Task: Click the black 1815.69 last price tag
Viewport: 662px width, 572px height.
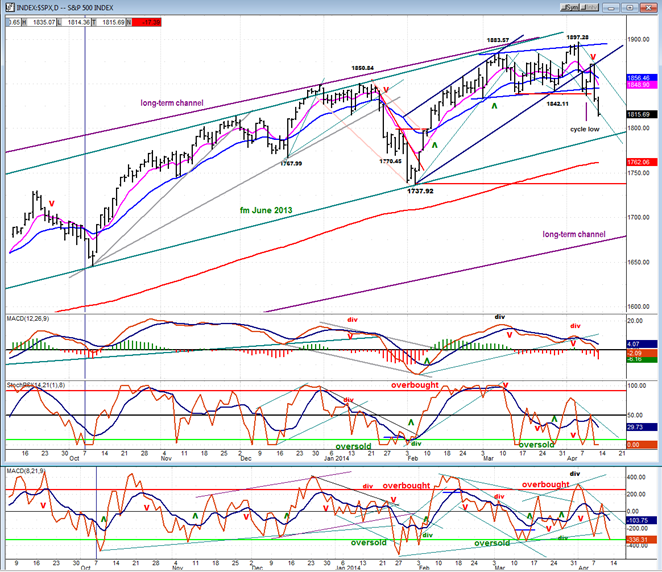Action: coord(642,114)
